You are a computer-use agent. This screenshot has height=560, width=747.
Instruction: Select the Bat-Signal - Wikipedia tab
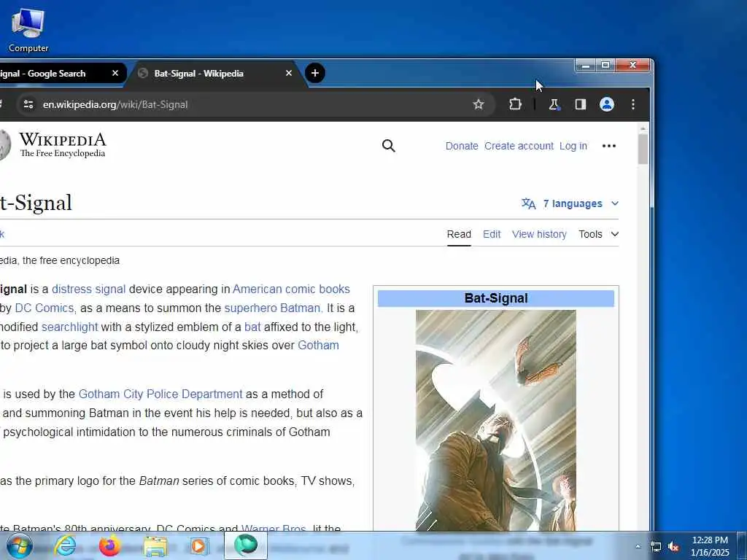click(x=214, y=74)
